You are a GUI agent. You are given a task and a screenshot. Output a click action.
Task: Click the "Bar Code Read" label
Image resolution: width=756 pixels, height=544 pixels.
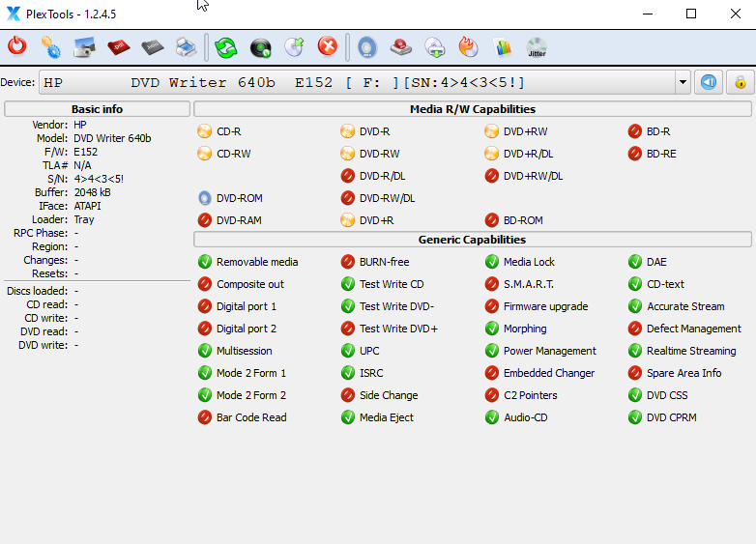[x=251, y=417]
